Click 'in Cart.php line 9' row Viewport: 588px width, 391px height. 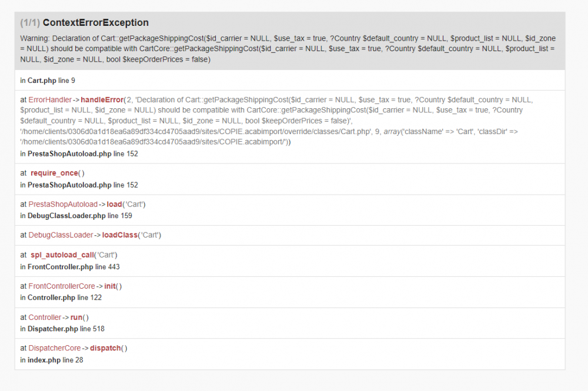[x=290, y=80]
